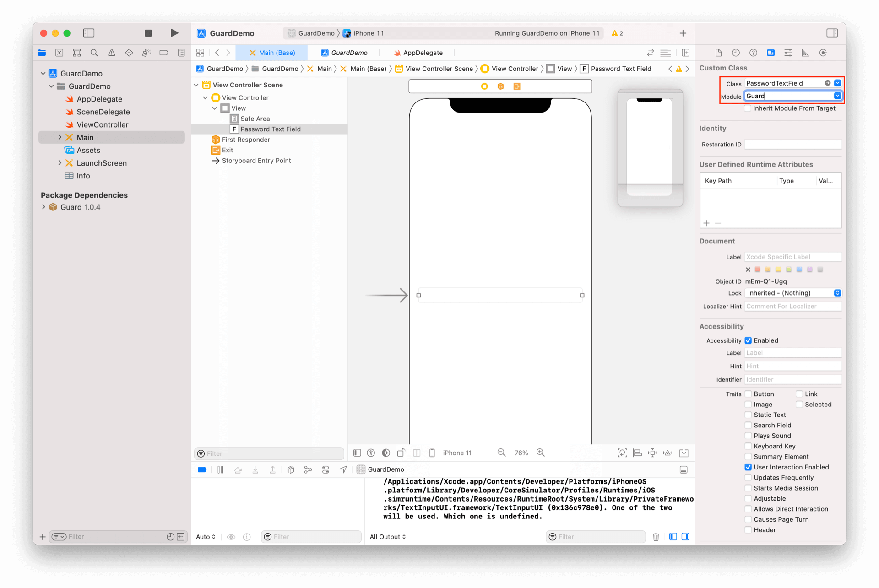Open the Lock dropdown menu
Viewport: 879px width, 588px height.
(793, 293)
